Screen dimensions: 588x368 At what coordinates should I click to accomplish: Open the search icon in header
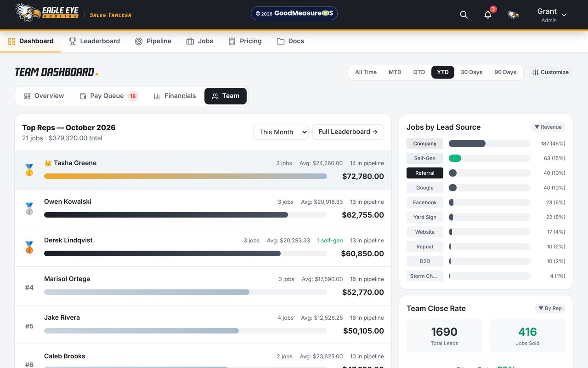point(464,15)
